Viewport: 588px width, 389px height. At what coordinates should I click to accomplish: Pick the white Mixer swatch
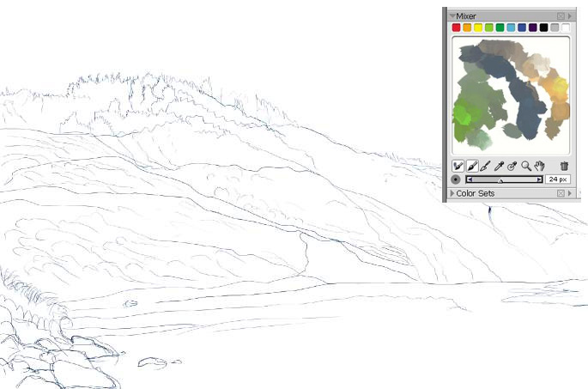(566, 27)
